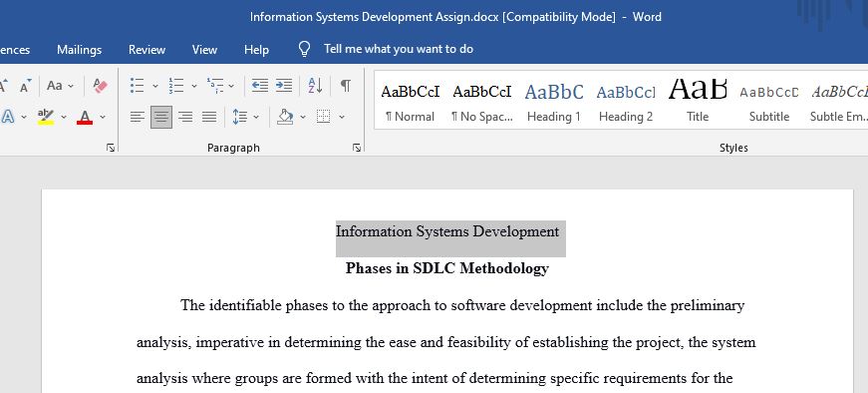The image size is (868, 393).
Task: Open the Borders dropdown arrow
Action: pos(342,118)
